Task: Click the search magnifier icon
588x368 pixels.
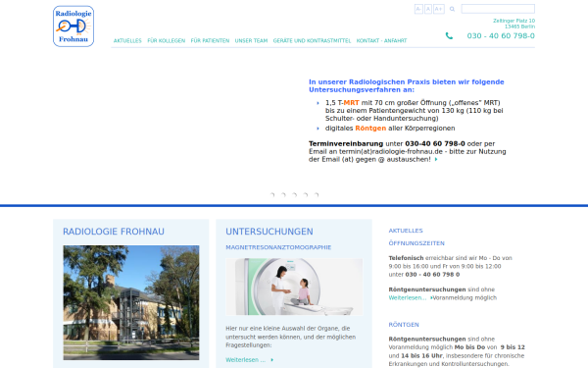Action: tap(452, 9)
